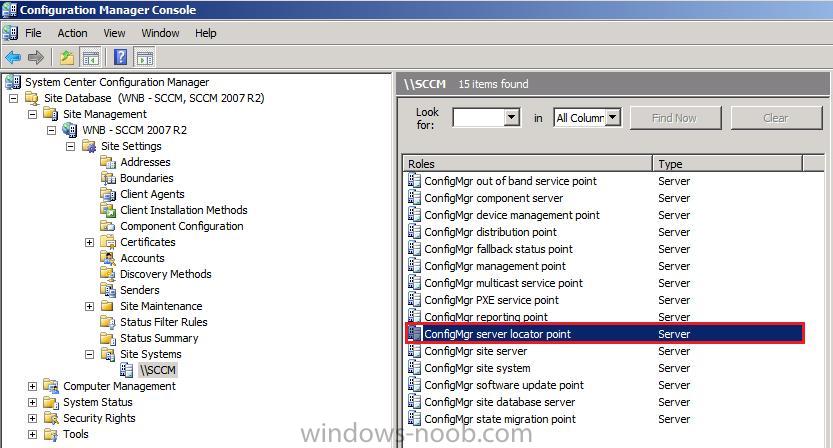Click the Accounts node icon
Image resolution: width=833 pixels, height=448 pixels.
click(108, 258)
